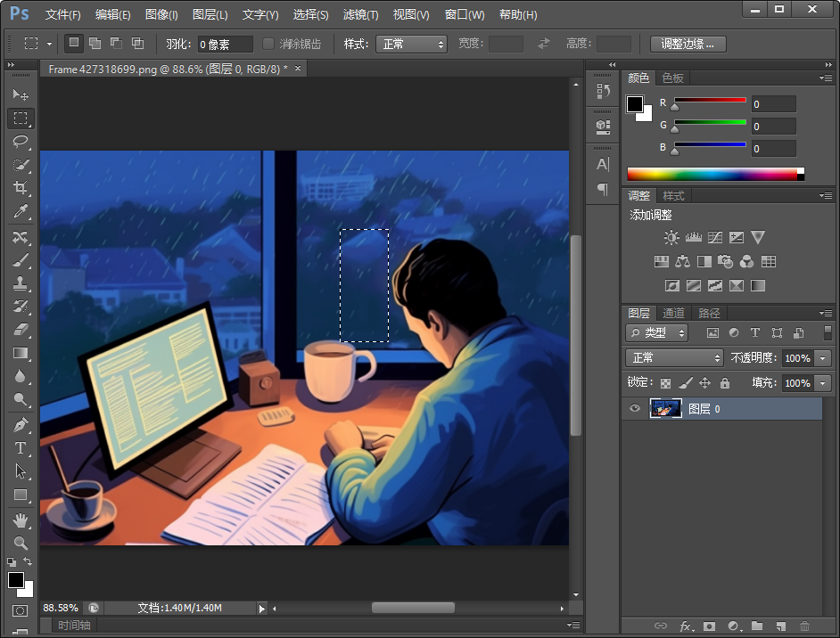840x638 pixels.
Task: Hide 图层 0 using the eye icon
Action: pos(635,409)
